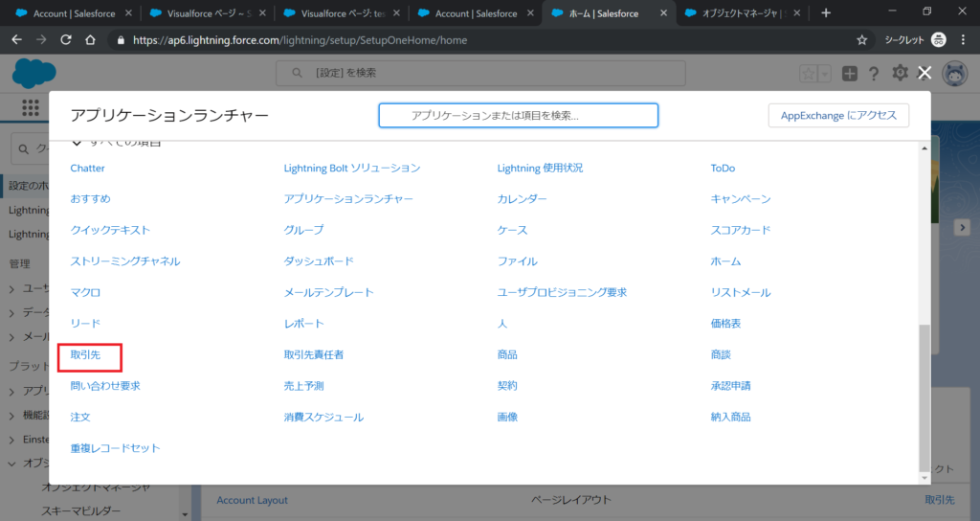The width and height of the screenshot is (980, 521).
Task: Open the favorites star icon
Action: coord(809,74)
